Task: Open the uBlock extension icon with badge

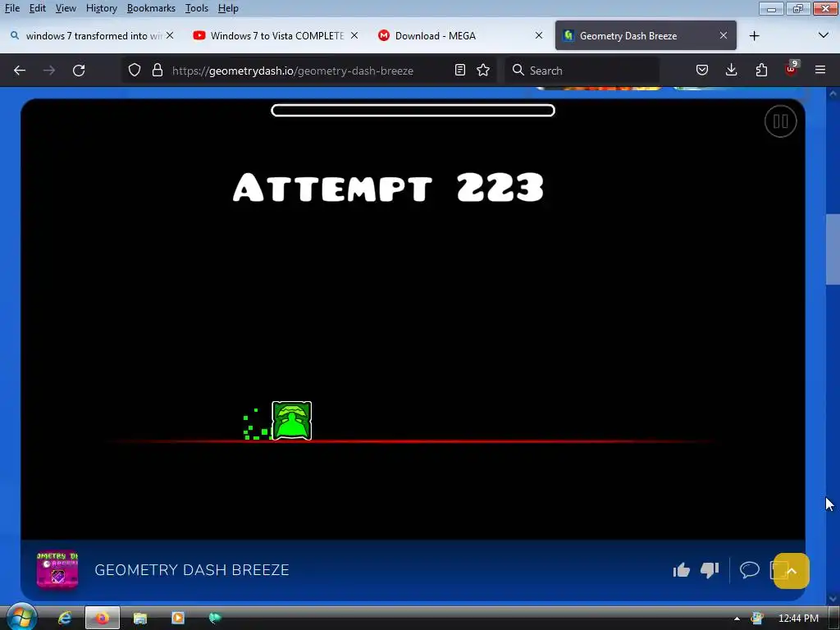Action: 792,70
